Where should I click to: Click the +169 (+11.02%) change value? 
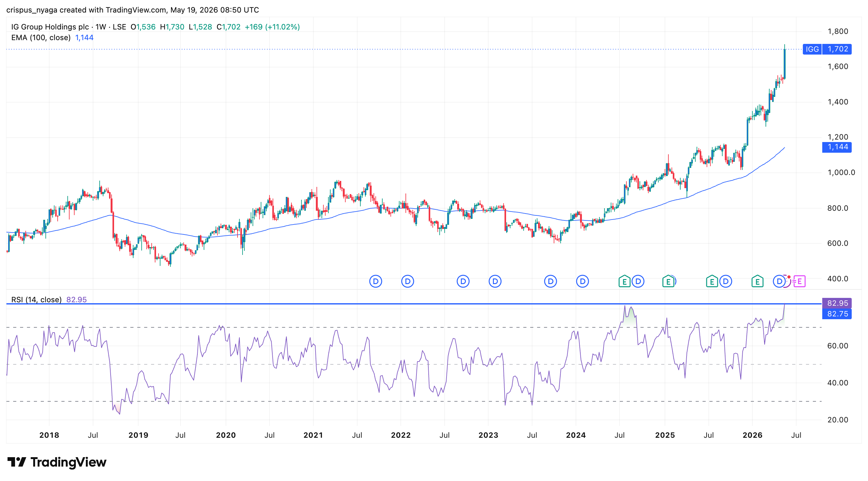pyautogui.click(x=272, y=27)
